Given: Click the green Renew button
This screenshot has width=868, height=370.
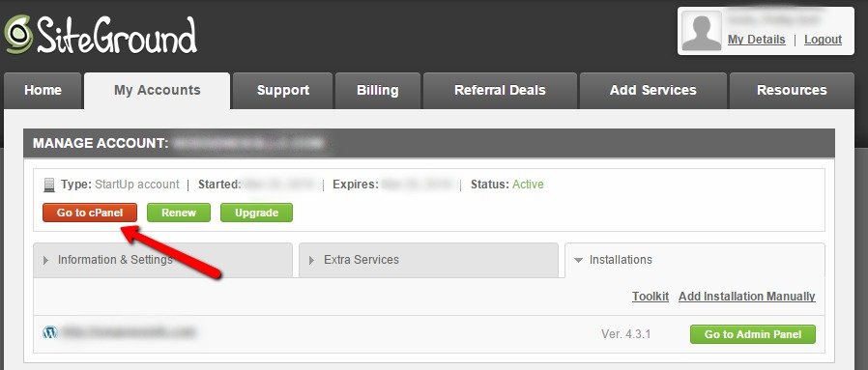Looking at the screenshot, I should (x=179, y=213).
